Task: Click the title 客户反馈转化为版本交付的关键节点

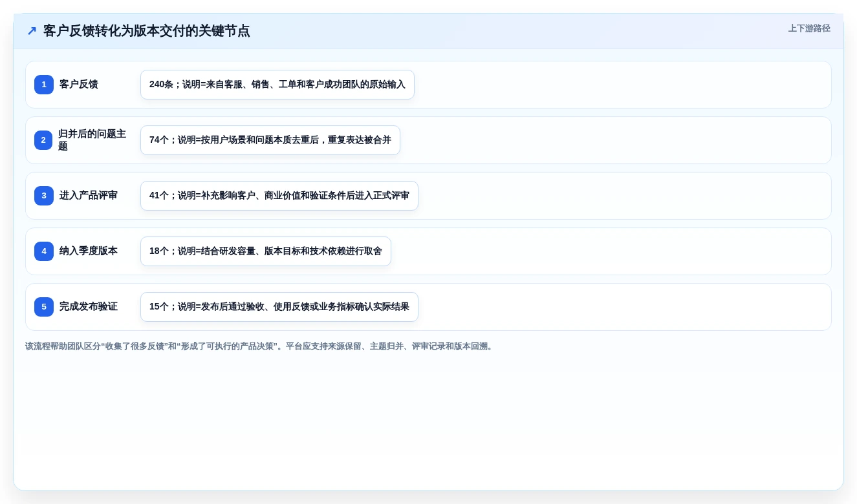Action: click(146, 31)
